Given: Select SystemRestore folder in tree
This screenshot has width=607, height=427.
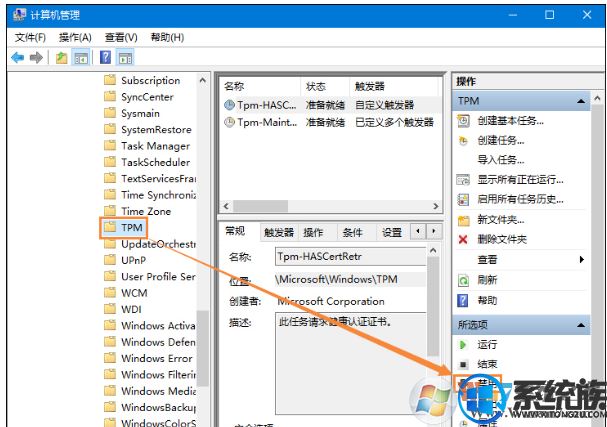Looking at the screenshot, I should click(156, 130).
